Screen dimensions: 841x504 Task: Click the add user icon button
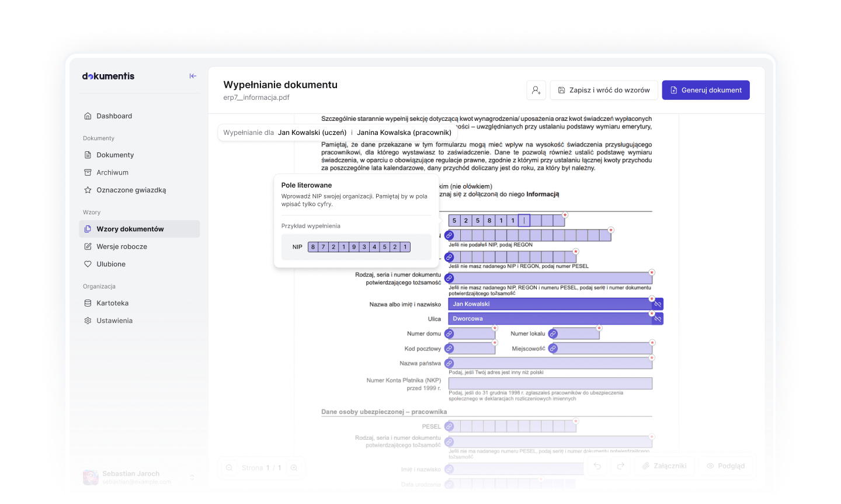tap(536, 90)
